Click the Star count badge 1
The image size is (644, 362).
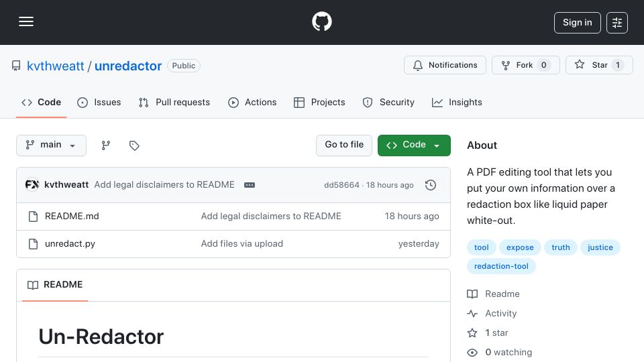click(618, 65)
